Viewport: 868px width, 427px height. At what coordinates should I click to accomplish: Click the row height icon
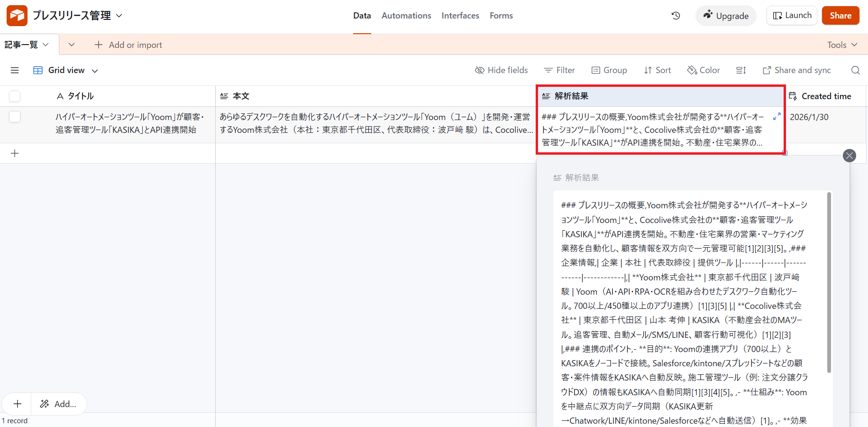pyautogui.click(x=740, y=70)
